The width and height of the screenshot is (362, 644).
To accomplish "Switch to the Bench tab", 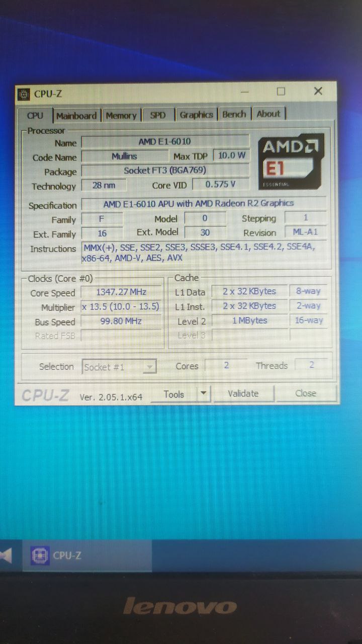I will (234, 114).
